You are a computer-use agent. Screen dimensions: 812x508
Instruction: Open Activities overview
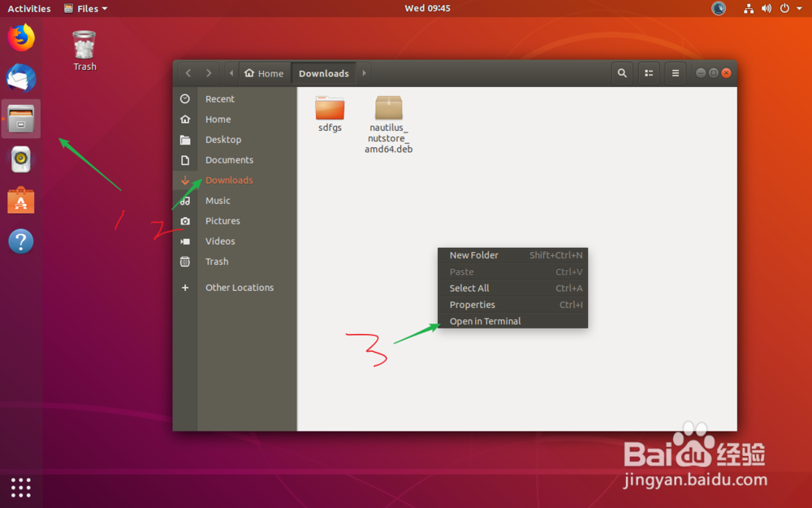(29, 8)
